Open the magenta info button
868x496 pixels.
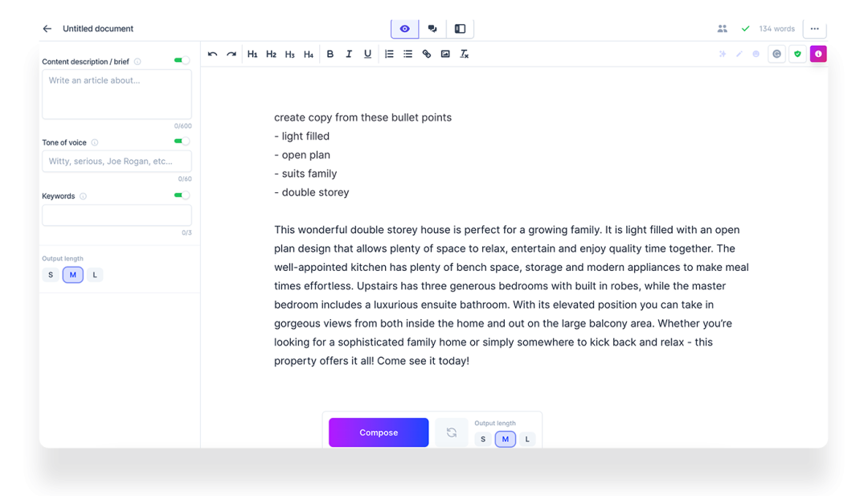point(818,54)
